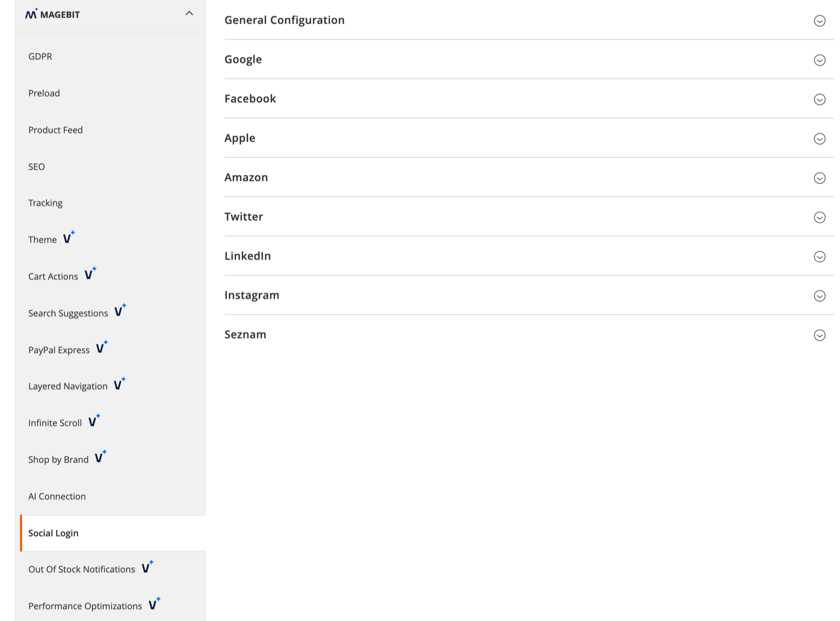
Task: Click the circle arrow icon for Twitter
Action: tap(819, 217)
